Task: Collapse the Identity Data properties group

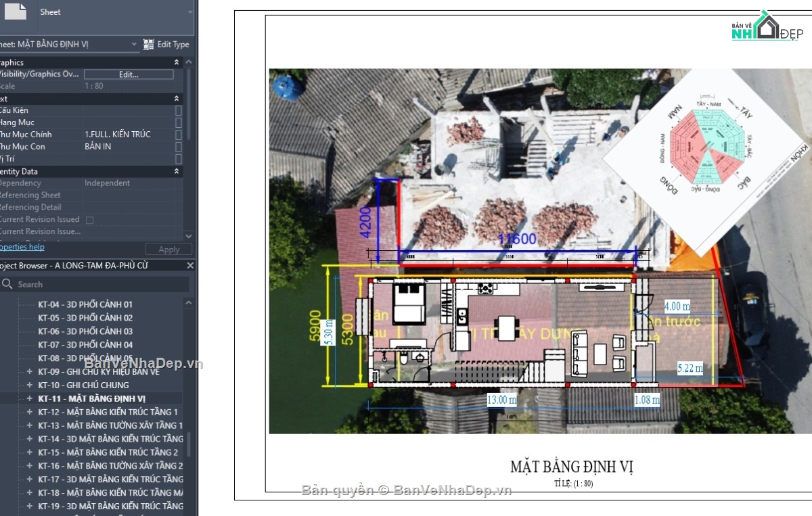Action: (177, 172)
